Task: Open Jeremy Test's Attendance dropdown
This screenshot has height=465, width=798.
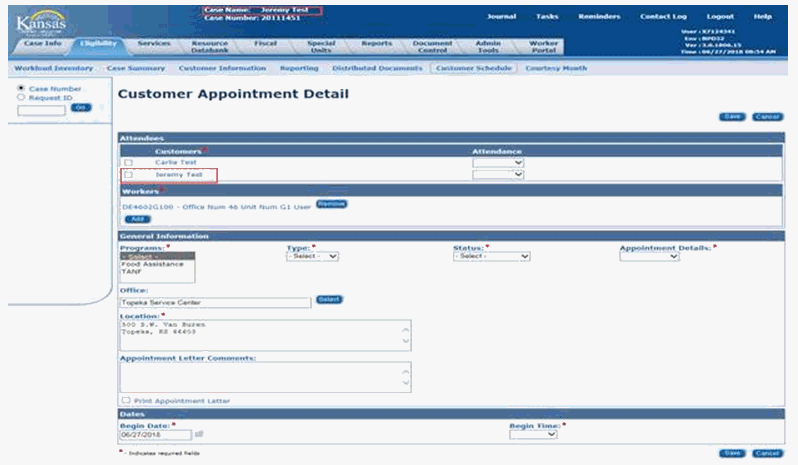Action: click(x=498, y=174)
